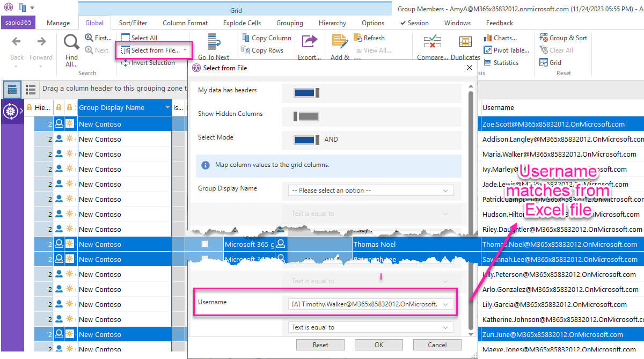644x359 pixels.
Task: Click the Katherine.Johnson username cell
Action: click(x=562, y=319)
